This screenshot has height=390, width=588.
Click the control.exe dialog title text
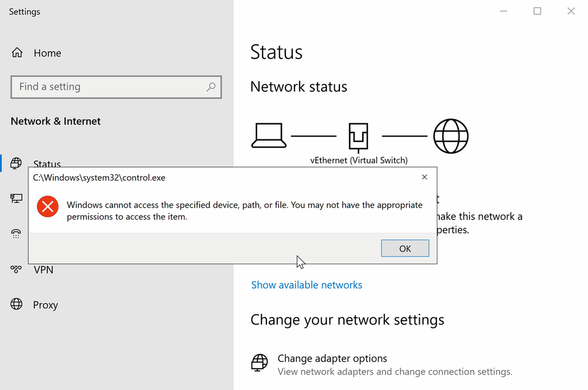coord(99,178)
